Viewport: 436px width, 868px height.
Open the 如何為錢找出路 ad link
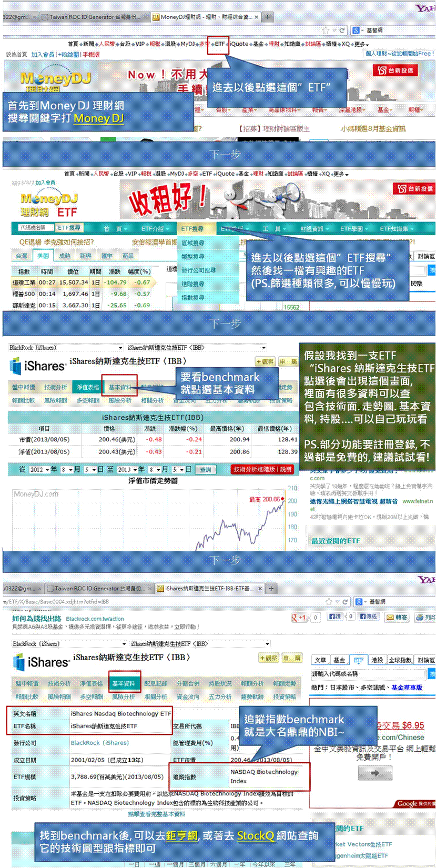(36, 619)
